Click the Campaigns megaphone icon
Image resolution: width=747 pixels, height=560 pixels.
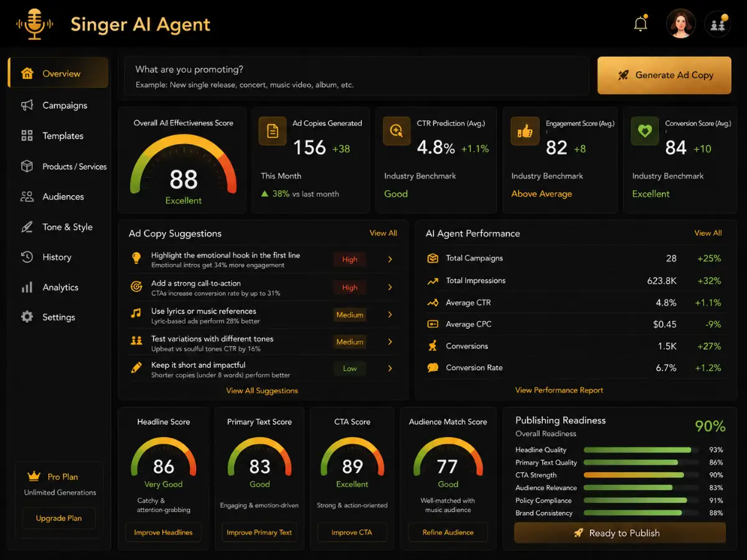[27, 105]
